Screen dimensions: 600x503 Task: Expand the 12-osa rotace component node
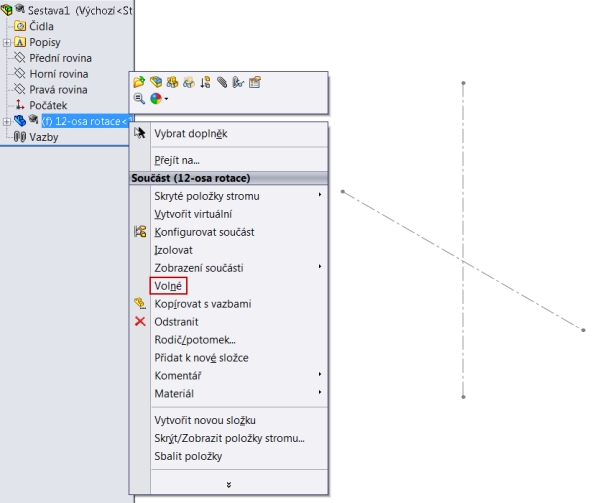(7, 122)
